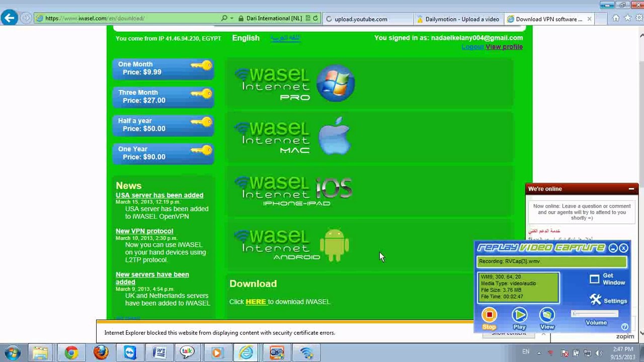
Task: Adjust the Volume slider in Replay Video Capture
Action: pos(595,314)
